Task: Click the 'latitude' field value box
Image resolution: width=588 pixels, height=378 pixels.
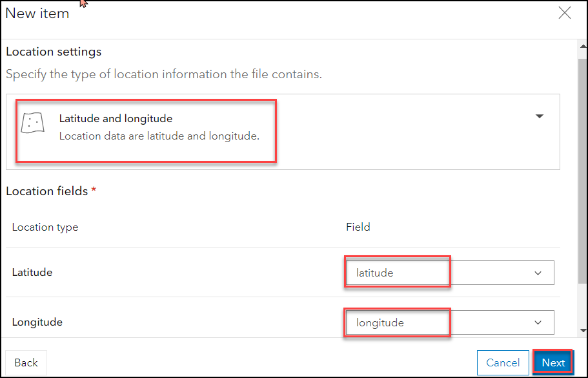Action: click(396, 273)
